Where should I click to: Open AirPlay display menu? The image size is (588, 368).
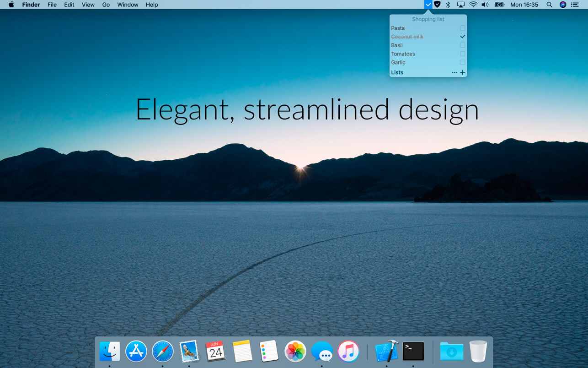click(461, 5)
